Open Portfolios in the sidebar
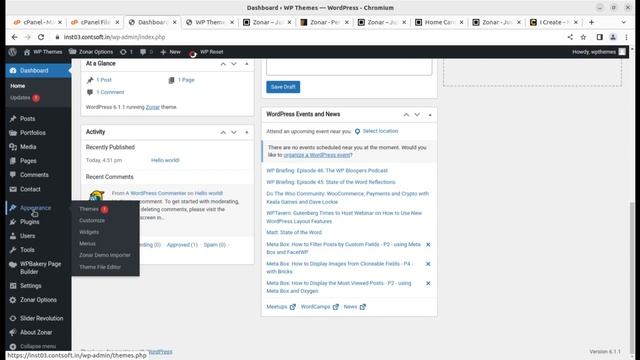The height and width of the screenshot is (360, 640). [x=33, y=133]
